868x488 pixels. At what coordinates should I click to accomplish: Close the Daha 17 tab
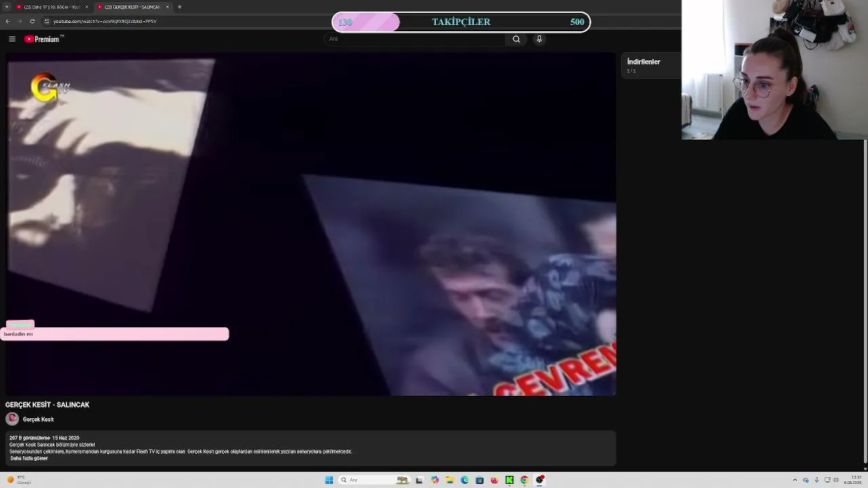pyautogui.click(x=87, y=7)
